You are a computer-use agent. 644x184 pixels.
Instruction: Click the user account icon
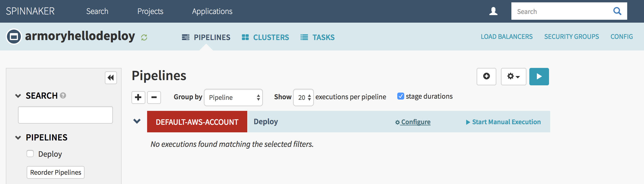[x=493, y=11]
